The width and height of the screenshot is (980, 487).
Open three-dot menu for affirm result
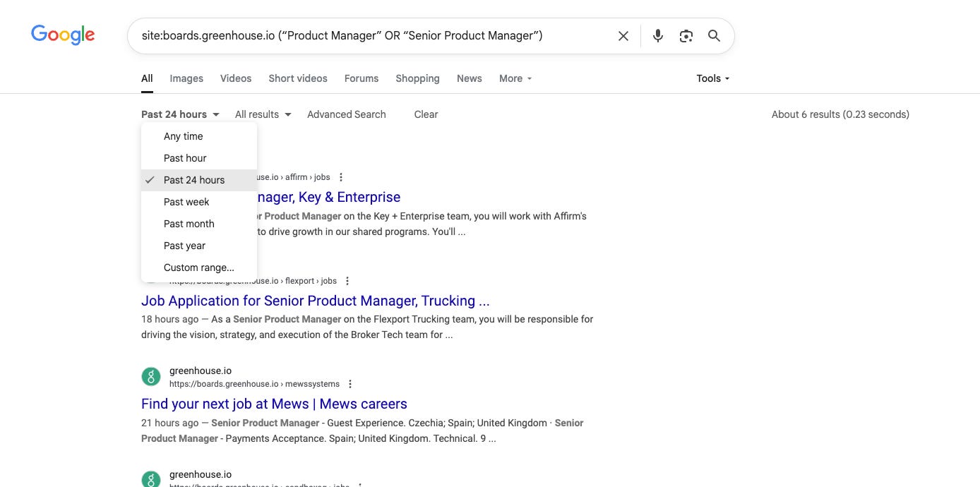(341, 177)
